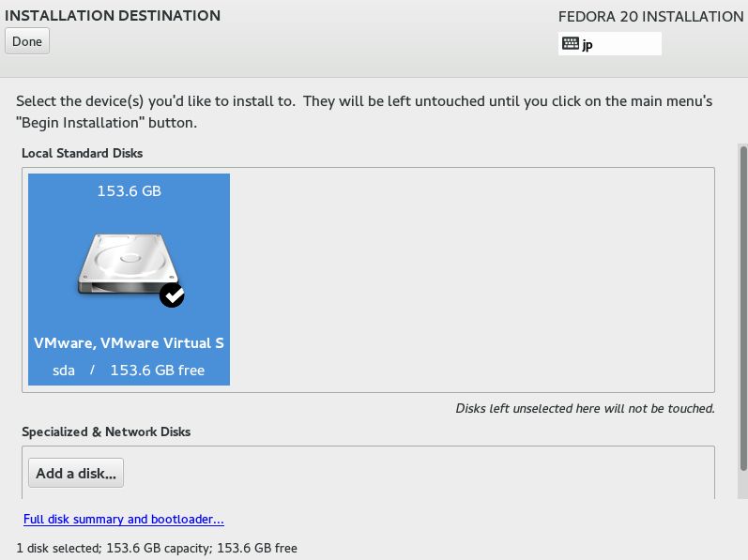This screenshot has height=560, width=748.
Task: Click the Specialized & Network Disks heading
Action: click(x=106, y=431)
